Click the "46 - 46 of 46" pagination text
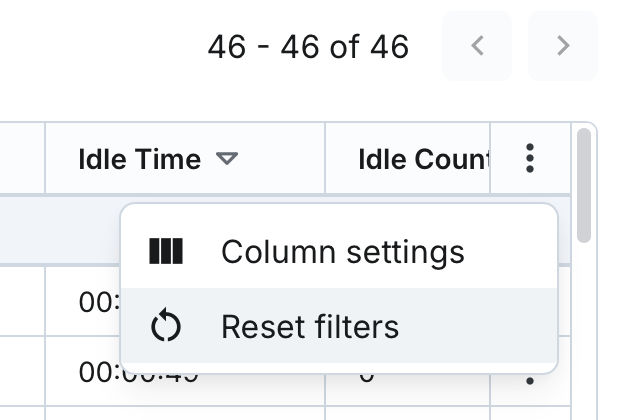 point(308,46)
